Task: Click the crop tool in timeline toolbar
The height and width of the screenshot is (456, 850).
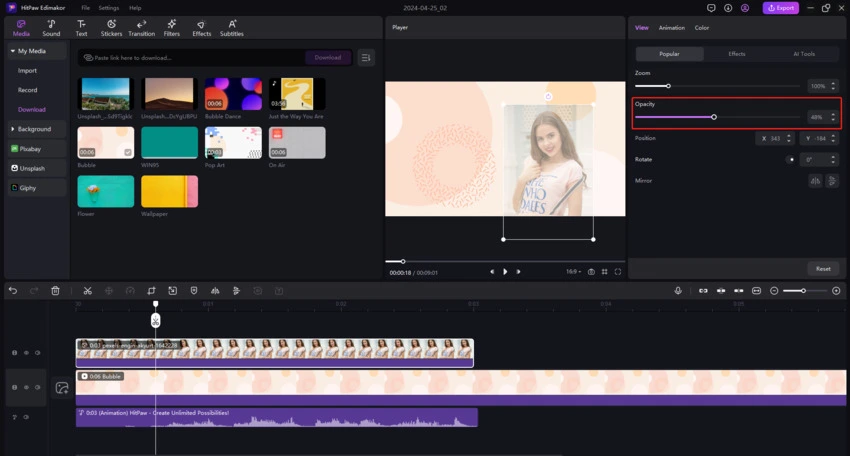Action: click(151, 290)
